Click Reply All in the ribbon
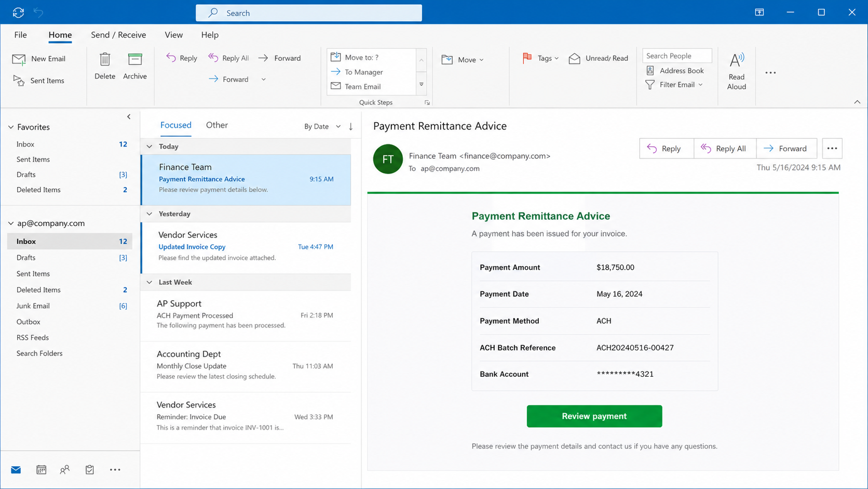Viewport: 868px width, 489px height. 228,58
